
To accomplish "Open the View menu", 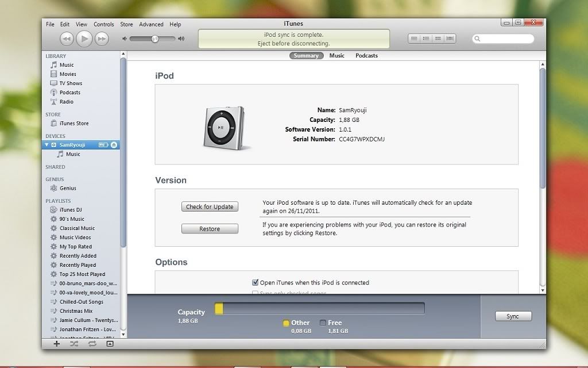I will (82, 24).
